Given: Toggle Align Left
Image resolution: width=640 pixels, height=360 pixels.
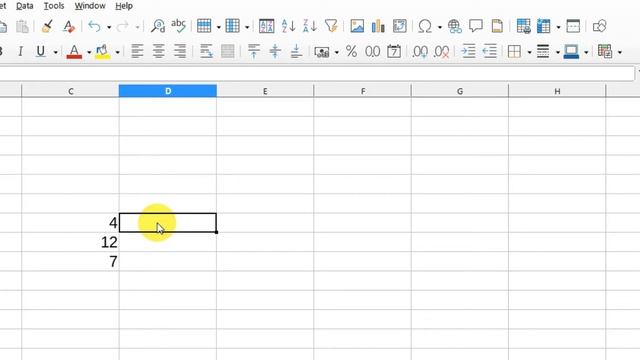Looking at the screenshot, I should click(137, 51).
